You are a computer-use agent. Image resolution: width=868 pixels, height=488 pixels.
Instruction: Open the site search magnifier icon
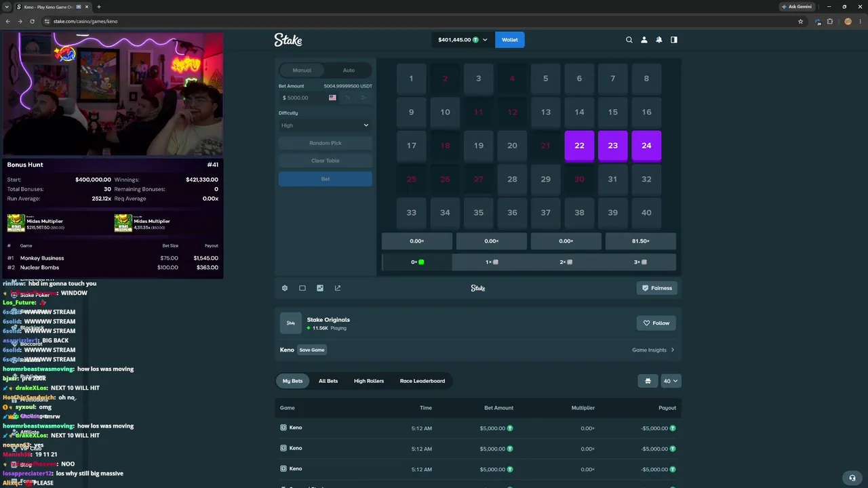(x=629, y=40)
